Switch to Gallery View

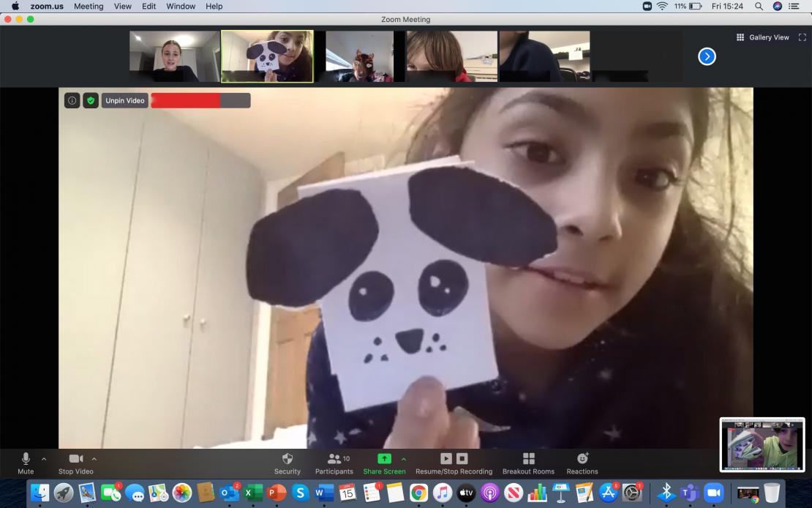763,37
